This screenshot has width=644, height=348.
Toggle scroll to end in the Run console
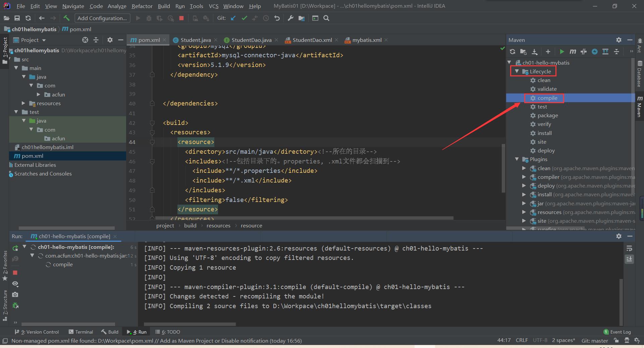pyautogui.click(x=629, y=259)
